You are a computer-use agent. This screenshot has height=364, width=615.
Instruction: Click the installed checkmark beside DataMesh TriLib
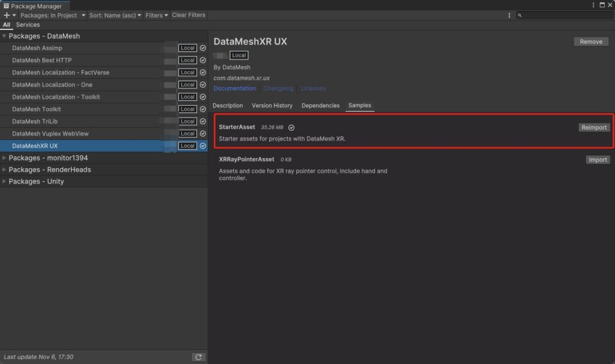point(203,121)
